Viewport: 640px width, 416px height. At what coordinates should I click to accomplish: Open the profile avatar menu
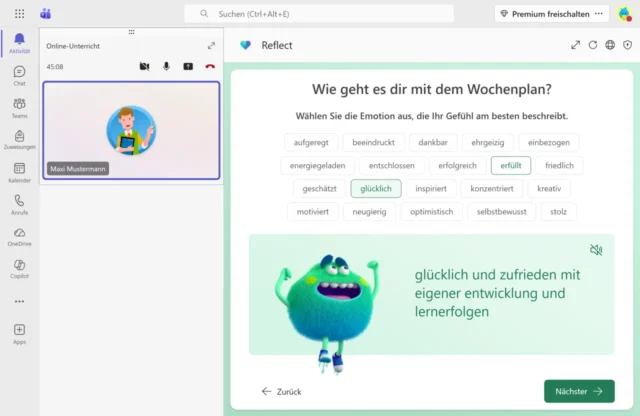coord(624,14)
